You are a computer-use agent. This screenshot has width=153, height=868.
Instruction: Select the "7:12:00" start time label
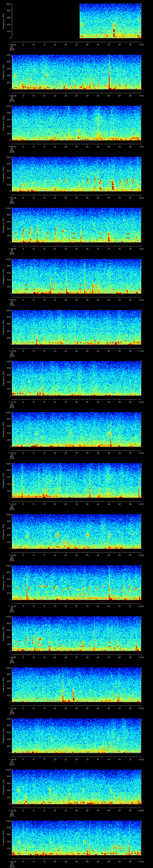[x=12, y=453]
